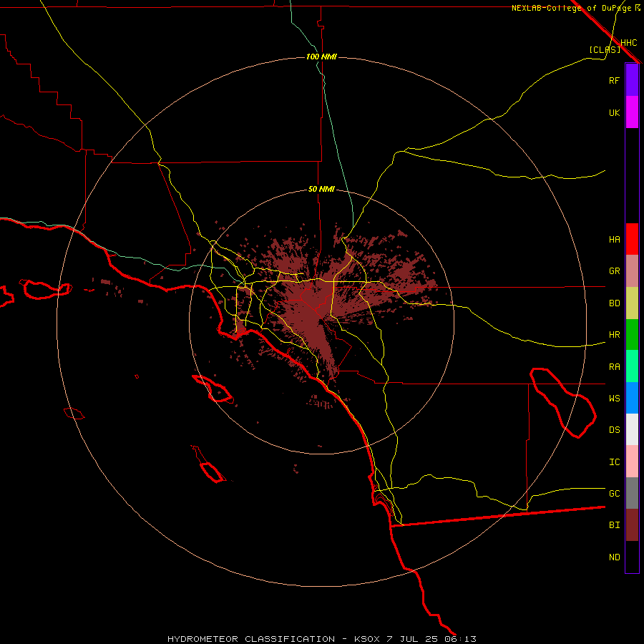This screenshot has width=644, height=644.
Task: Click the yellow BD legend swatch
Action: coord(632,303)
